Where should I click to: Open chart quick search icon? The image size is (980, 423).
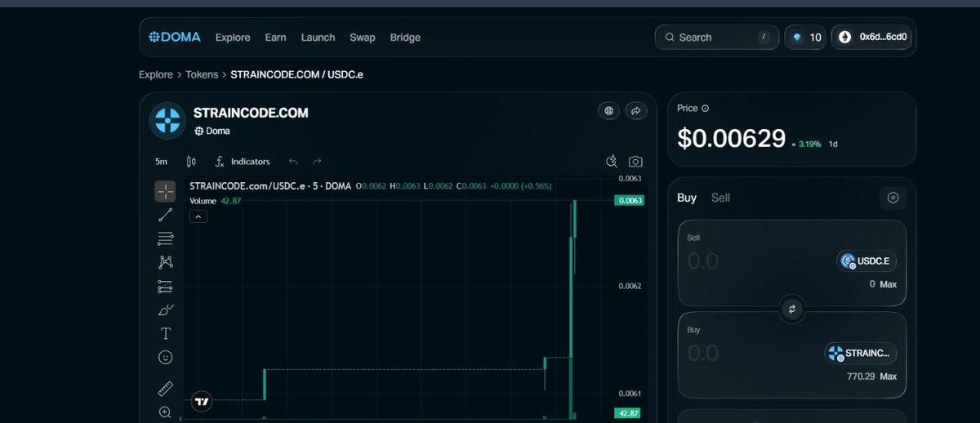pyautogui.click(x=612, y=162)
